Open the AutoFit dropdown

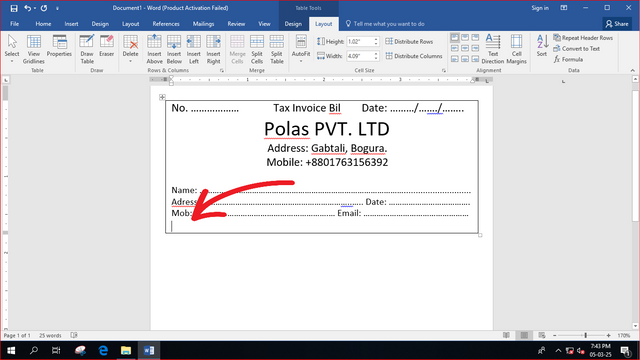(x=301, y=49)
